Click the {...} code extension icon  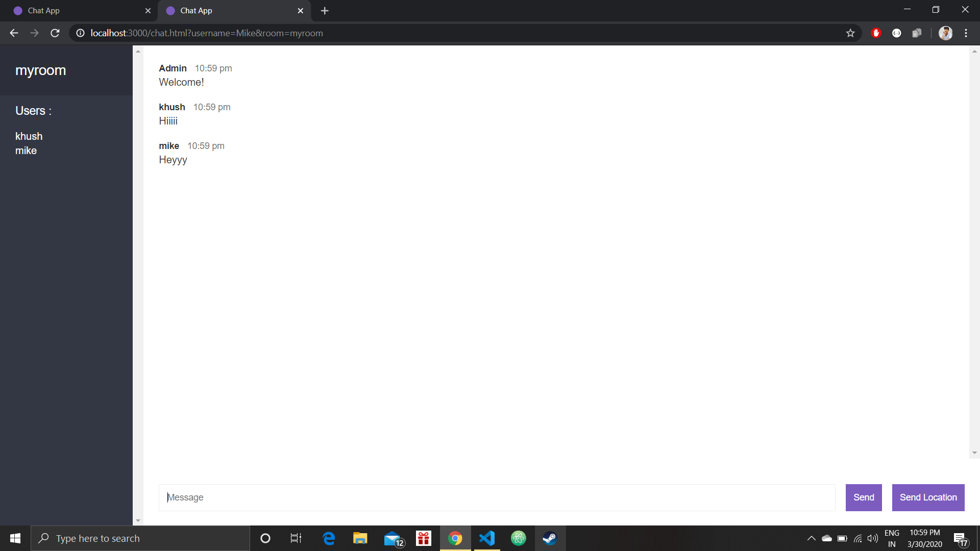tap(896, 33)
